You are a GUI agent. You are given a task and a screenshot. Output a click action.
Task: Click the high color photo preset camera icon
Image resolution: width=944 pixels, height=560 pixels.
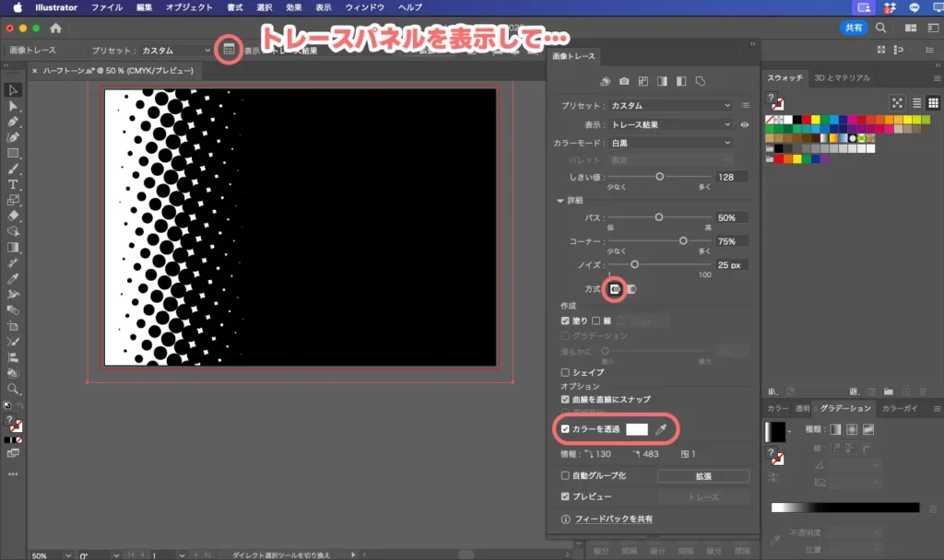pyautogui.click(x=625, y=81)
